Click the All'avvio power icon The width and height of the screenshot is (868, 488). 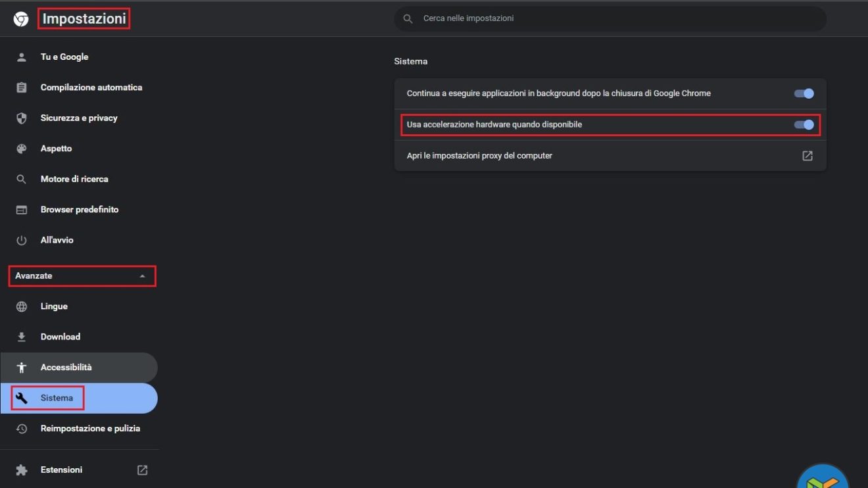click(22, 241)
